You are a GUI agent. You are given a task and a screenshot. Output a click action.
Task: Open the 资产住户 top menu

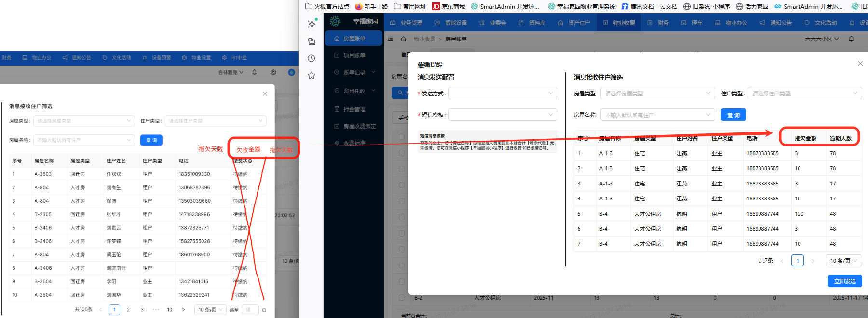574,23
